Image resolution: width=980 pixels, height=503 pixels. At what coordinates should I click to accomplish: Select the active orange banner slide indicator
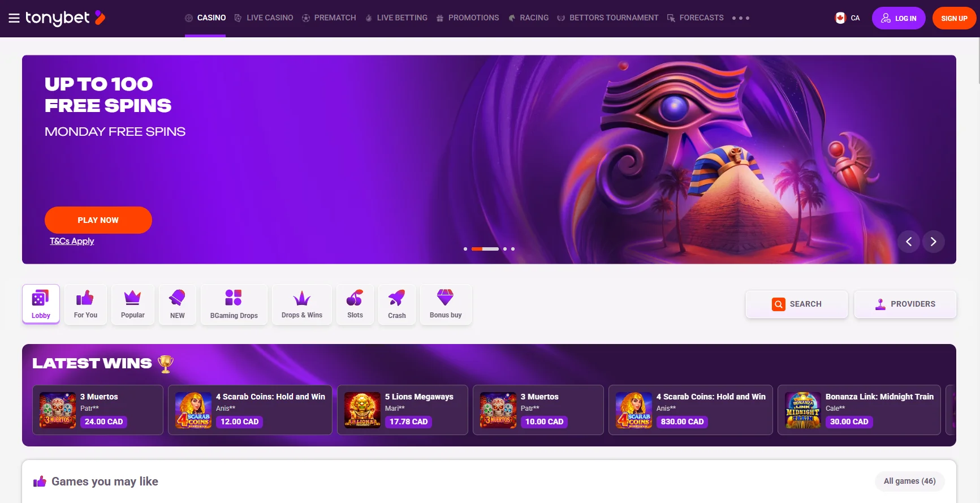pos(485,249)
